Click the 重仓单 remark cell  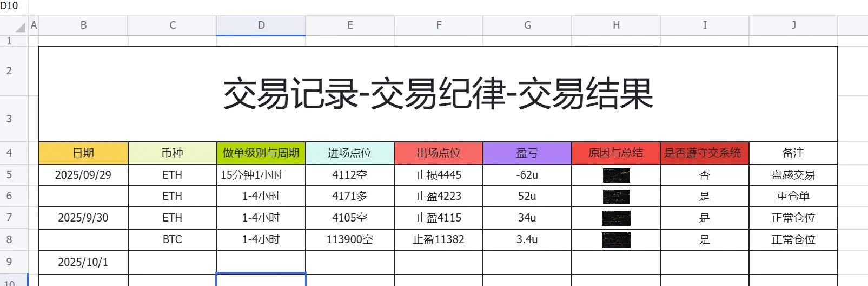click(793, 196)
